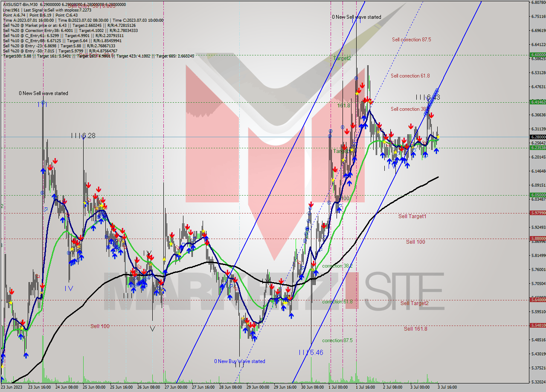The image size is (546, 392).
Task: Click the '27 Jun 16:00' time label
Action: pos(203,387)
